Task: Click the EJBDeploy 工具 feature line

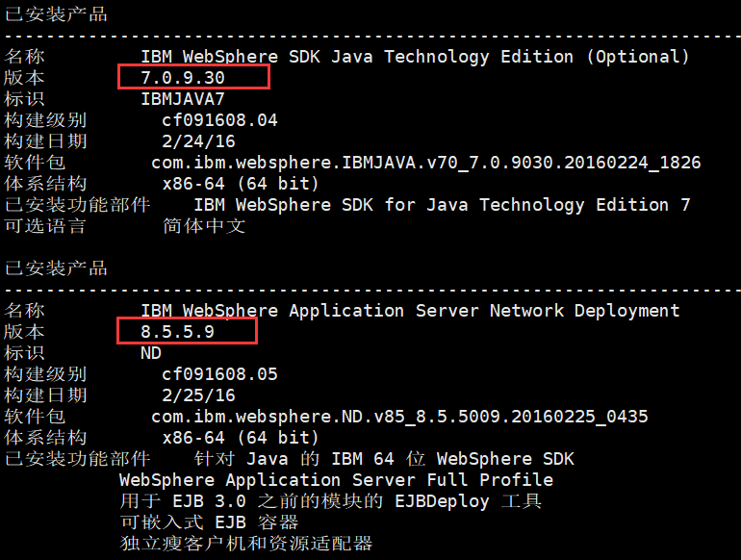Action: [x=330, y=501]
